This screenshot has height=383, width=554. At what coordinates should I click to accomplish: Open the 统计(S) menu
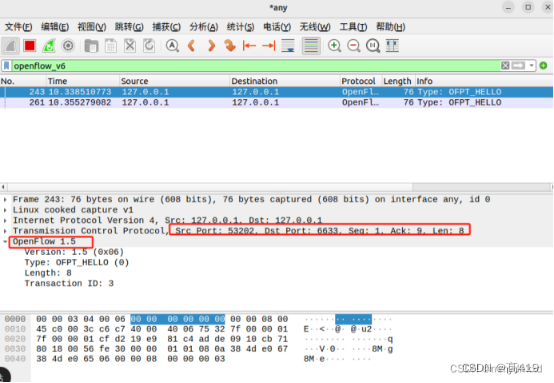(240, 27)
